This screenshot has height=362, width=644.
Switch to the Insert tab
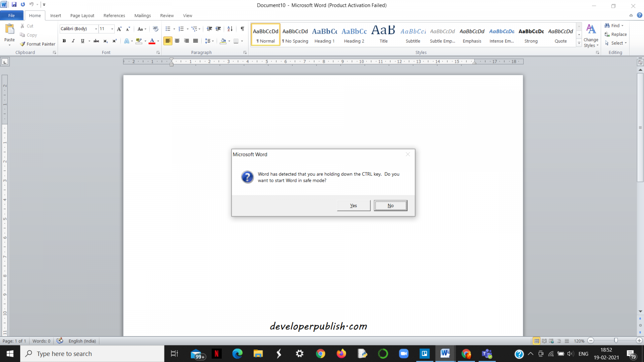coord(55,15)
